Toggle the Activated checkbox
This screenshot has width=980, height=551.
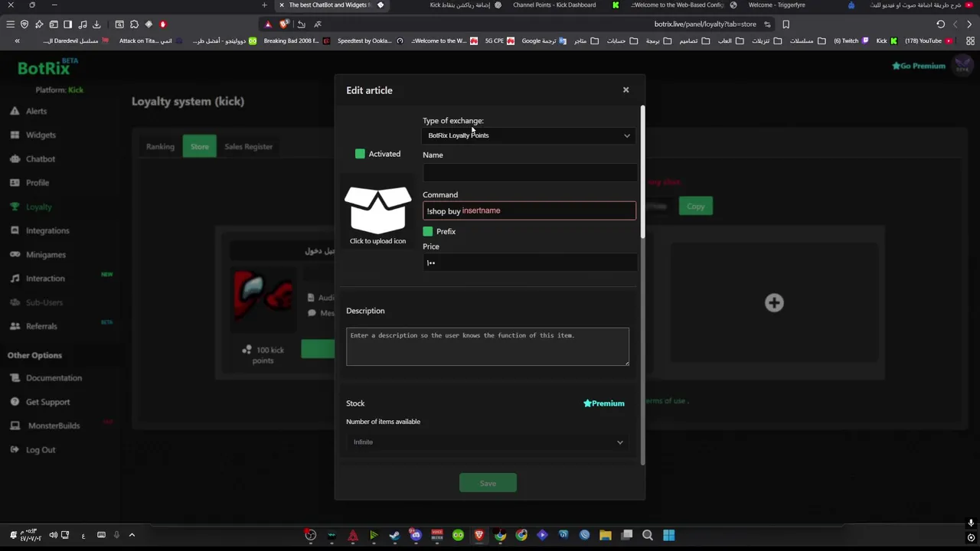coord(360,154)
